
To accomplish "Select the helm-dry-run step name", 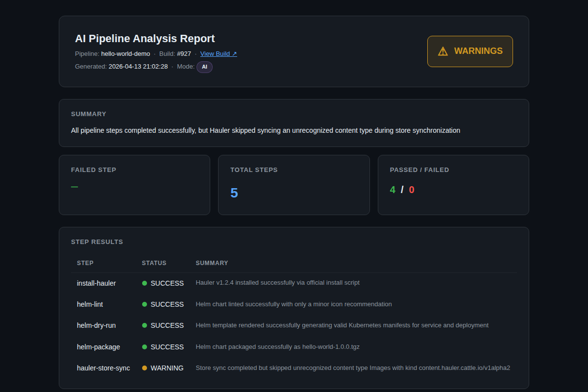I will coord(96,325).
